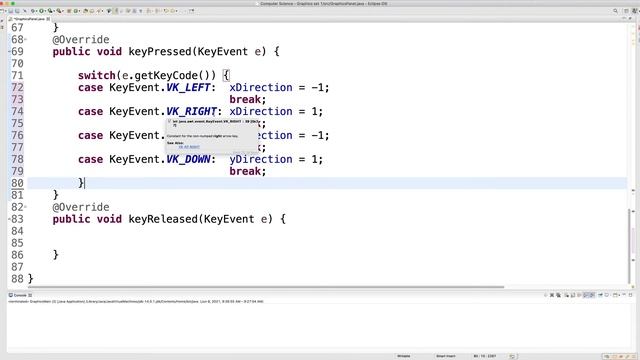Click the Save All toolbar icon
Viewport: 640px width, 360px height.
17,11
